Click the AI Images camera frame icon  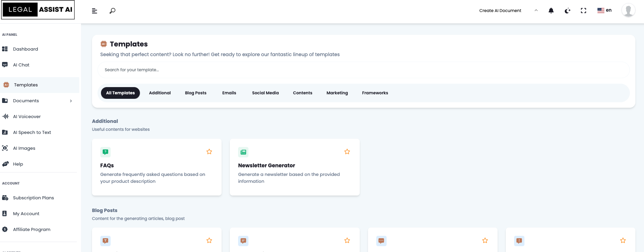click(5, 148)
